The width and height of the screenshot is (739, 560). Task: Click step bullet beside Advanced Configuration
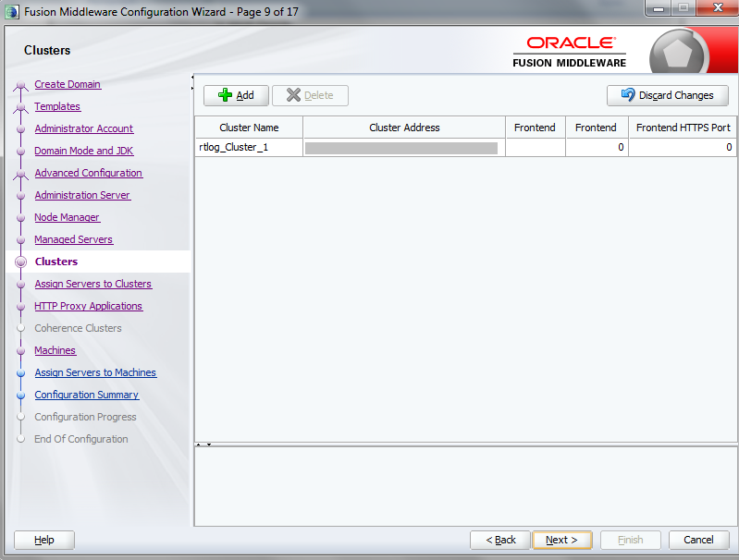(20, 174)
